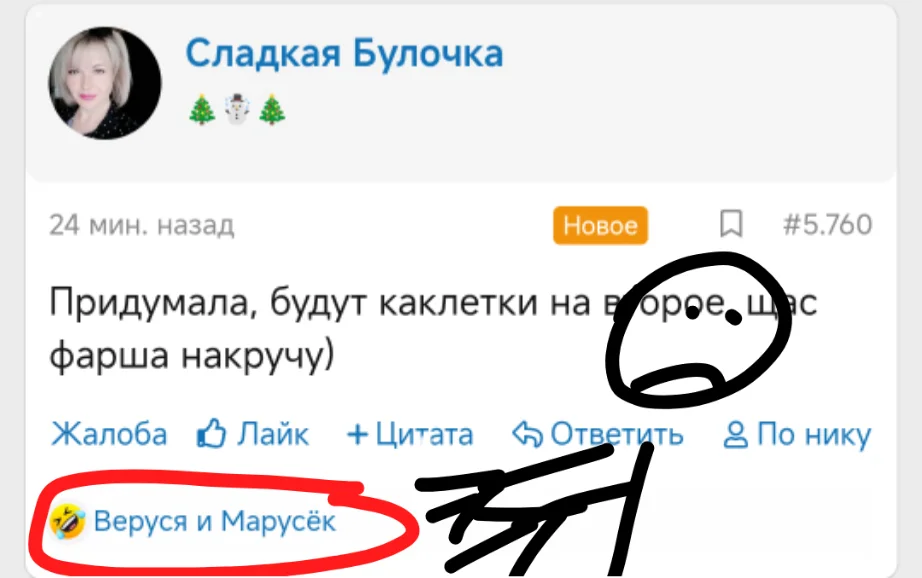922x578 pixels.
Task: Click the 24 мин. назад timestamp
Action: (142, 225)
